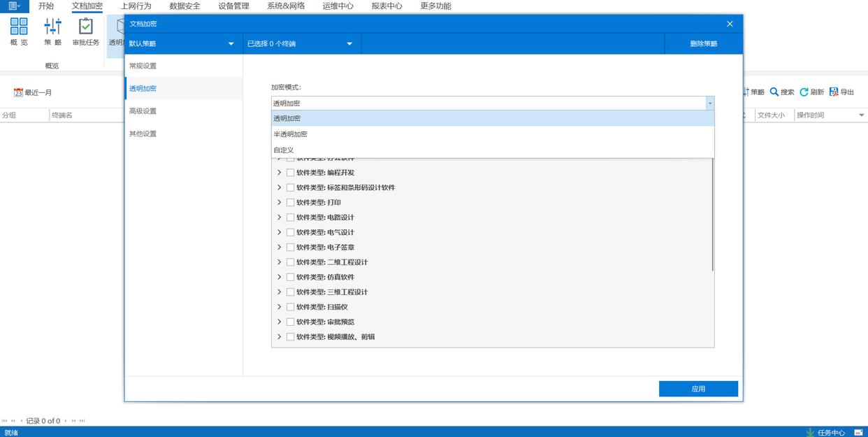Open the 已选择 0 个终端 dropdown

pyautogui.click(x=300, y=44)
